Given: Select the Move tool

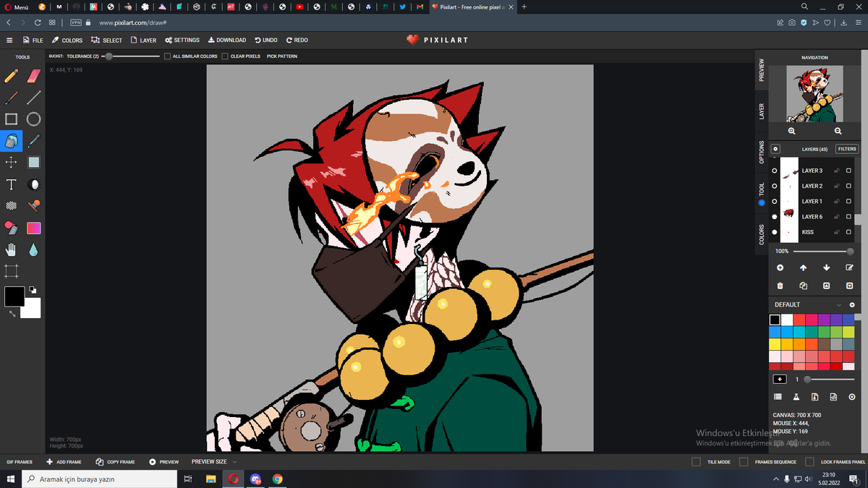Looking at the screenshot, I should (x=12, y=162).
